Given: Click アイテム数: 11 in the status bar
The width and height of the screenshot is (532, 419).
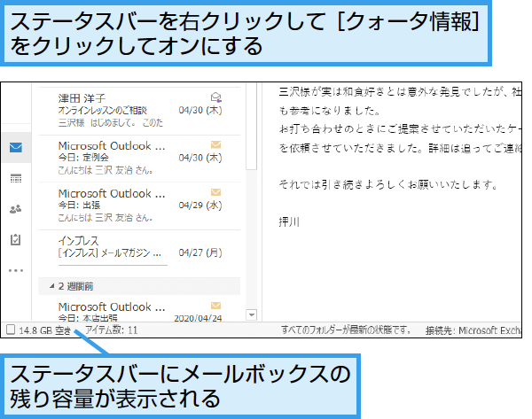Looking at the screenshot, I should tap(111, 330).
